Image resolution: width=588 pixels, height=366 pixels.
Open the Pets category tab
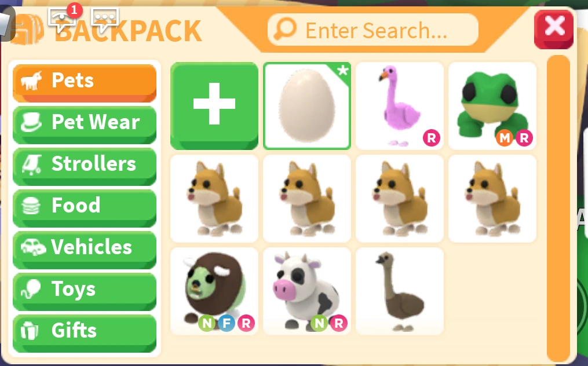tap(85, 83)
